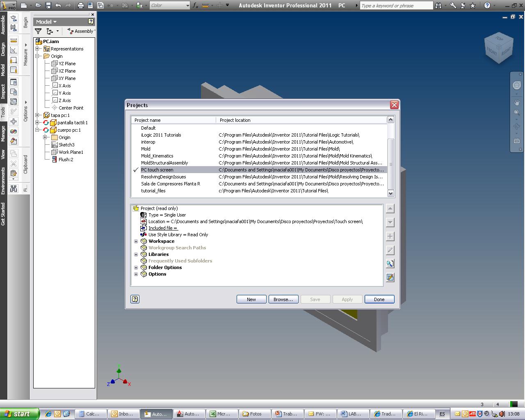Switch to the View ribbon tab
The image size is (525, 420).
3,154
